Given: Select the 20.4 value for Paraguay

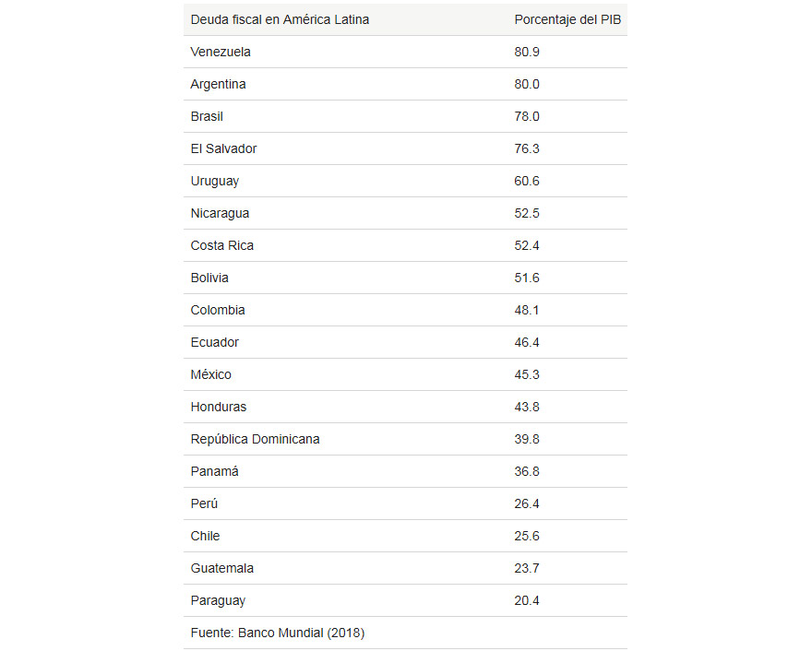Looking at the screenshot, I should [x=527, y=600].
